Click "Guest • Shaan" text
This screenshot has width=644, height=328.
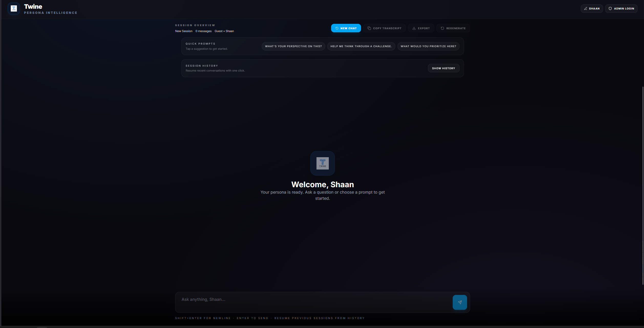point(224,31)
